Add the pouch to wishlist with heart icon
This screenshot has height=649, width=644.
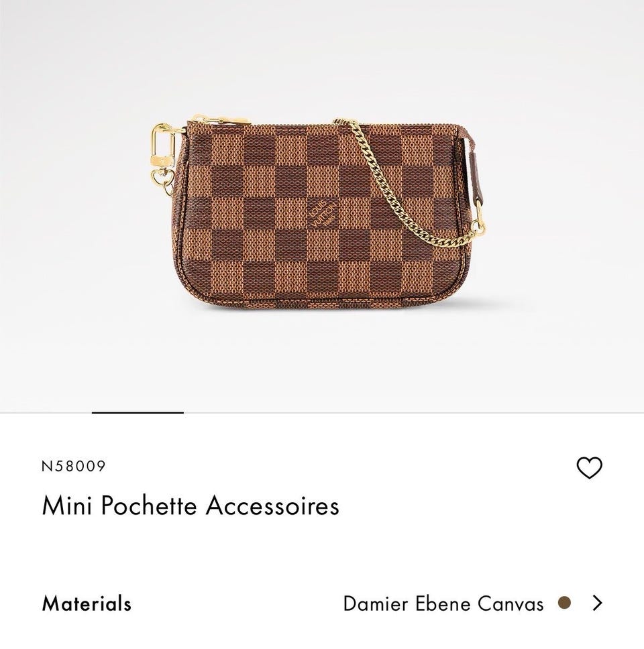590,468
